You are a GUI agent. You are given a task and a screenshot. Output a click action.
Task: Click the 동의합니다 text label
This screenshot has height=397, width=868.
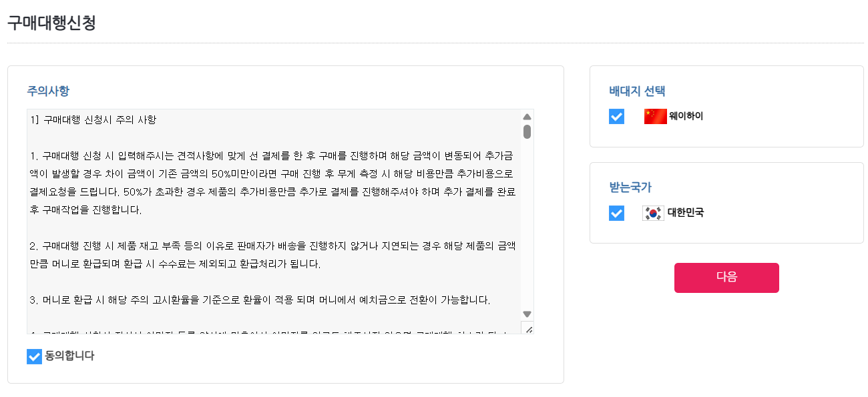click(x=69, y=356)
